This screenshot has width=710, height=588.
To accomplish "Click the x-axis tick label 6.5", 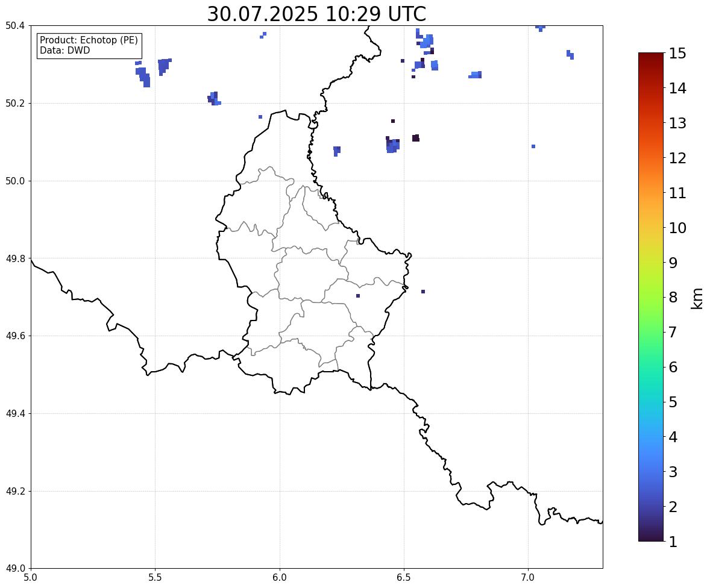I will pyautogui.click(x=404, y=578).
